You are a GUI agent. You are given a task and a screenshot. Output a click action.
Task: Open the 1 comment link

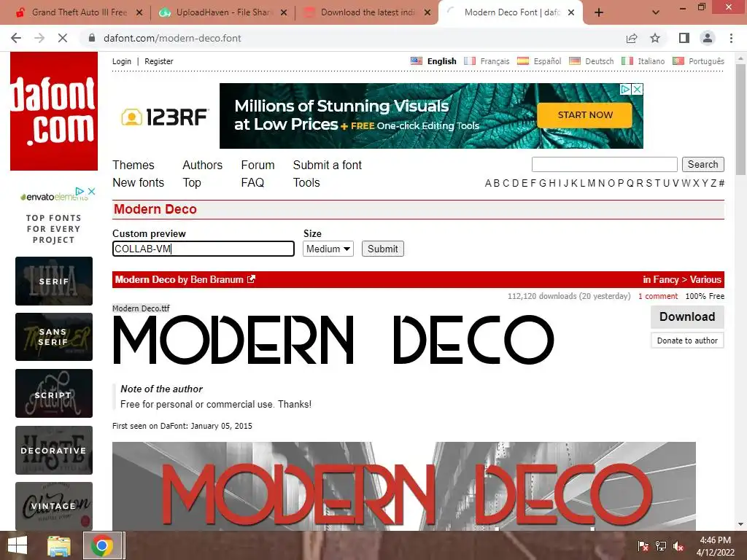tap(658, 296)
